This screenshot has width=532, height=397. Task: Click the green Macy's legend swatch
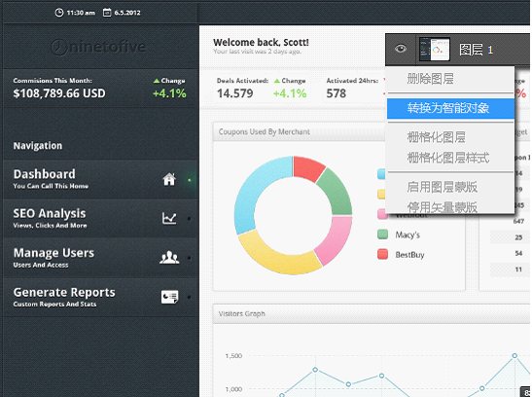click(x=383, y=235)
